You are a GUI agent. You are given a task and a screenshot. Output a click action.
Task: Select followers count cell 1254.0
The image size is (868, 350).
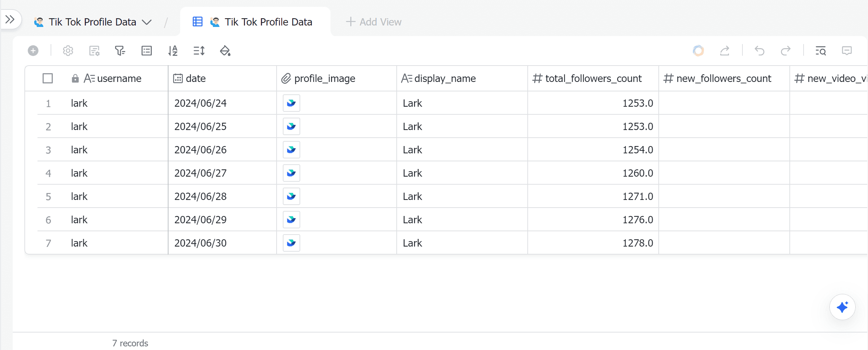coord(593,150)
